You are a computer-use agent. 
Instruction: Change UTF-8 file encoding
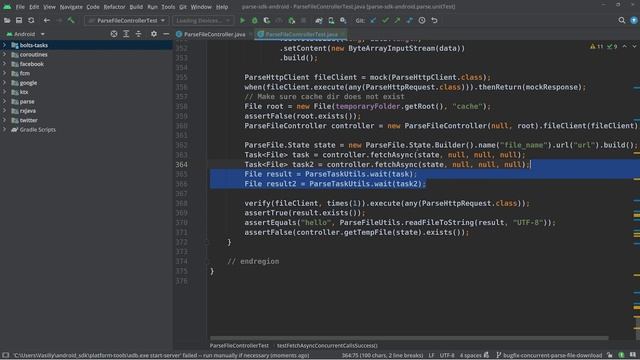coord(447,356)
